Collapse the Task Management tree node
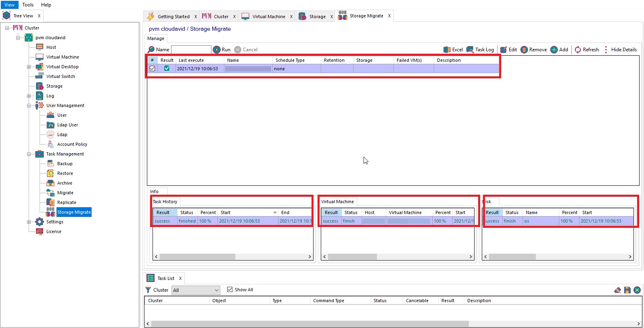The height and width of the screenshot is (328, 644). (x=29, y=154)
